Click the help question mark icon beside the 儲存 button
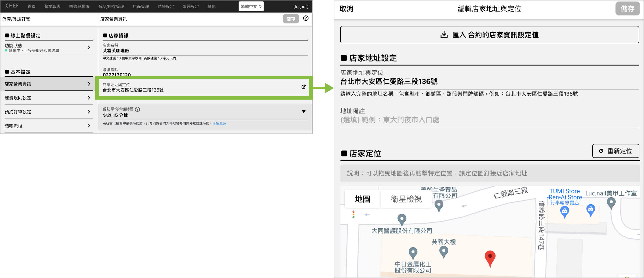644x278 pixels. click(305, 18)
